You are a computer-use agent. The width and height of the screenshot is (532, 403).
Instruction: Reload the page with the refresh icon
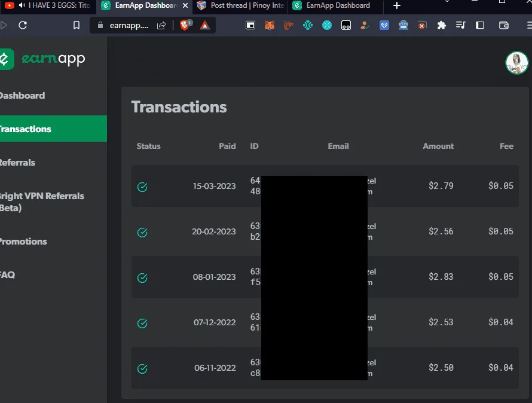23,25
